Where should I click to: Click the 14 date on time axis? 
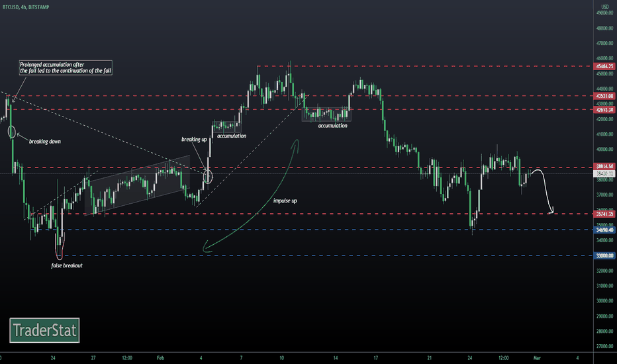pos(336,358)
